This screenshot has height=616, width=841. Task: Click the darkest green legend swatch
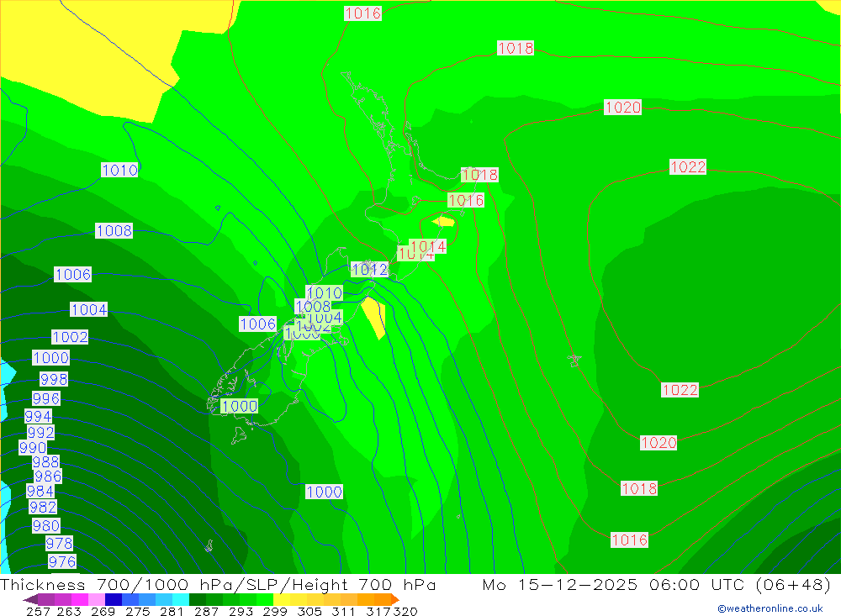(198, 599)
